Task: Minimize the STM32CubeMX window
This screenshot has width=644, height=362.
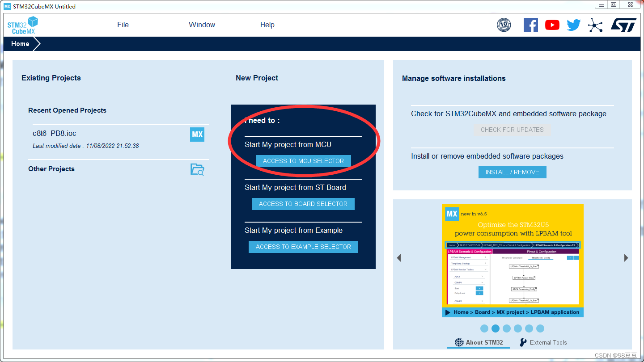Action: pyautogui.click(x=601, y=4)
